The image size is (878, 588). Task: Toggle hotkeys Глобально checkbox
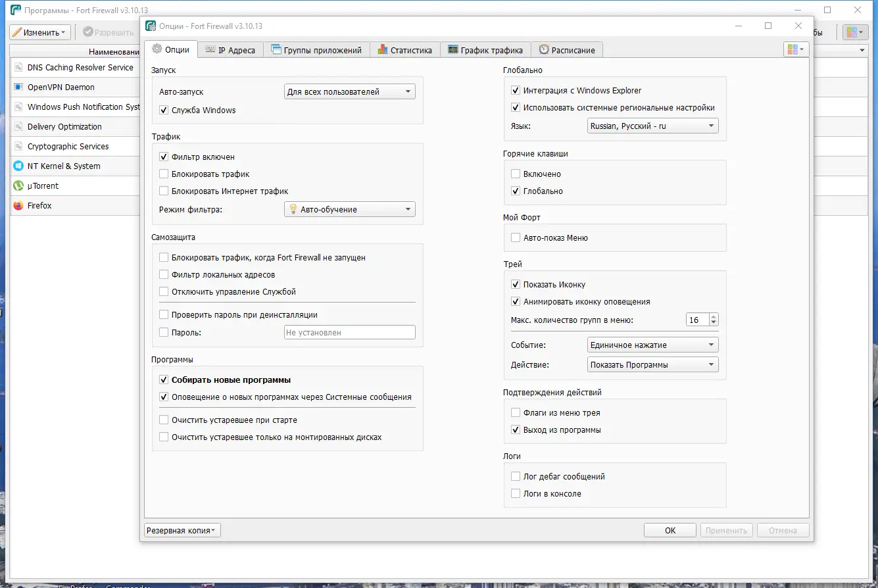coord(516,191)
